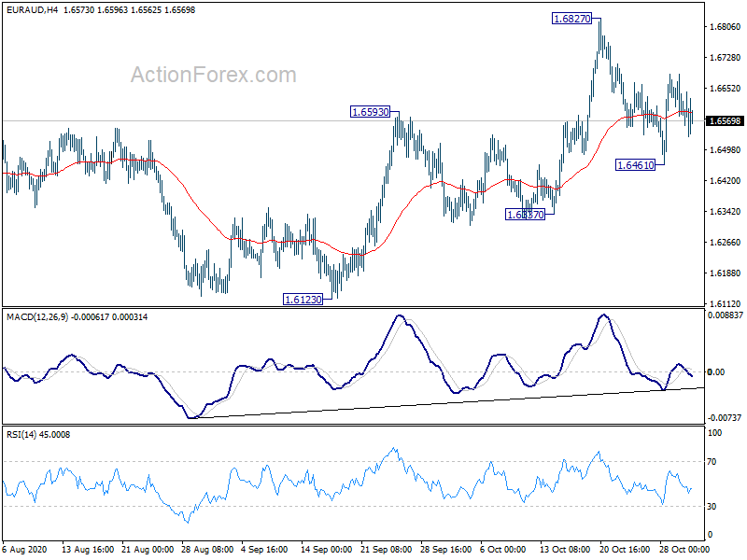Screen dimensions: 747x560
Task: Click the 28 Aug 08:00 time label
Action: [x=207, y=550]
